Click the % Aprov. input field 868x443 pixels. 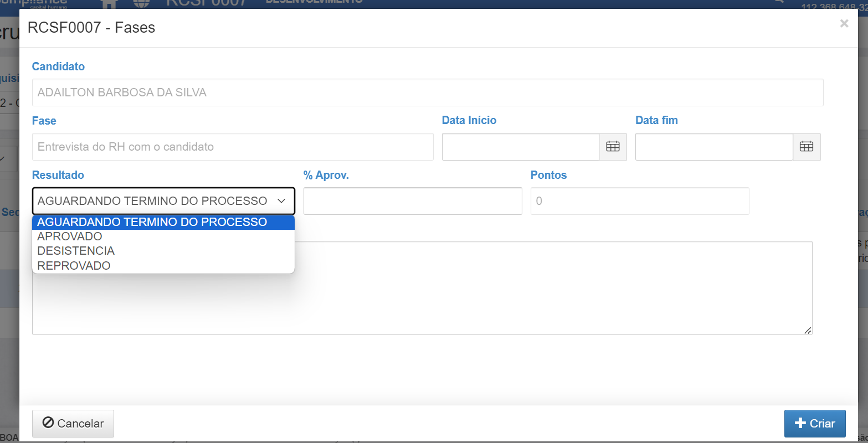click(x=413, y=201)
